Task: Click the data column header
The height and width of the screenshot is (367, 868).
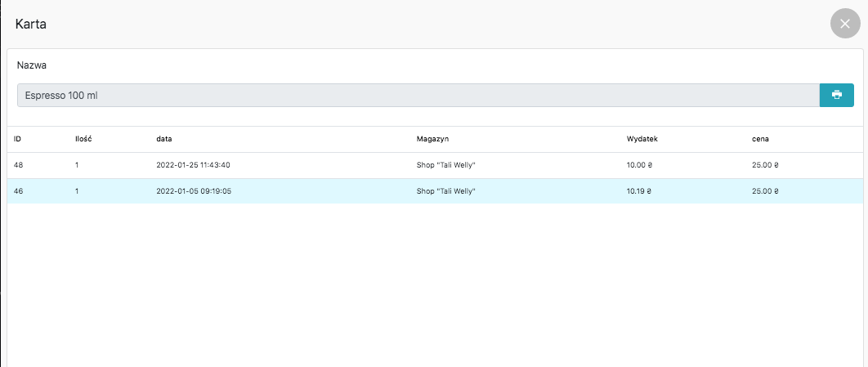Action: (x=164, y=139)
